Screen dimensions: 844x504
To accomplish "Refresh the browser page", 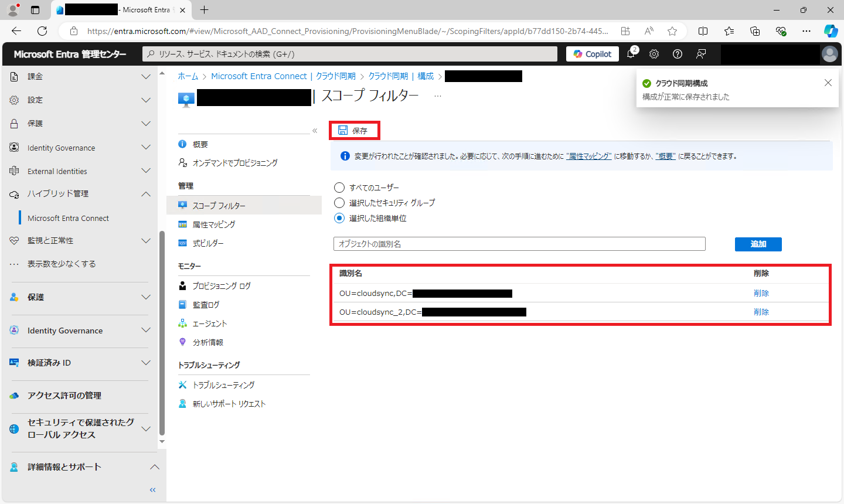I will click(x=42, y=31).
